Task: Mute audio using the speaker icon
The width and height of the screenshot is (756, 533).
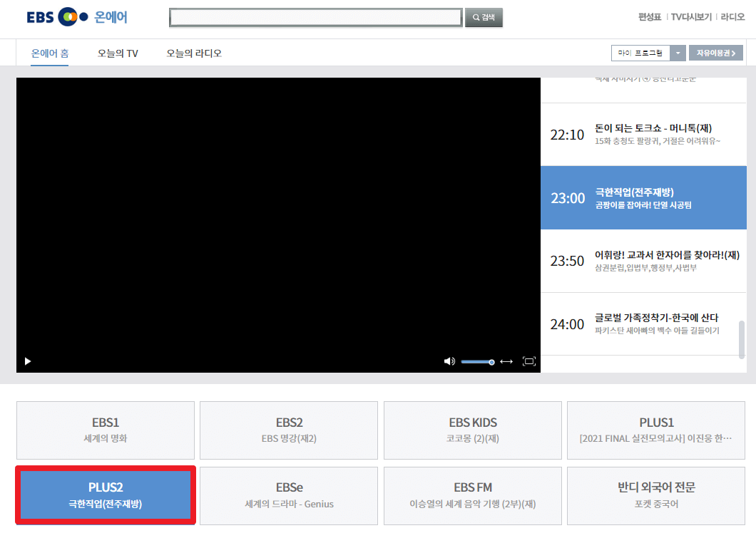Action: tap(449, 361)
